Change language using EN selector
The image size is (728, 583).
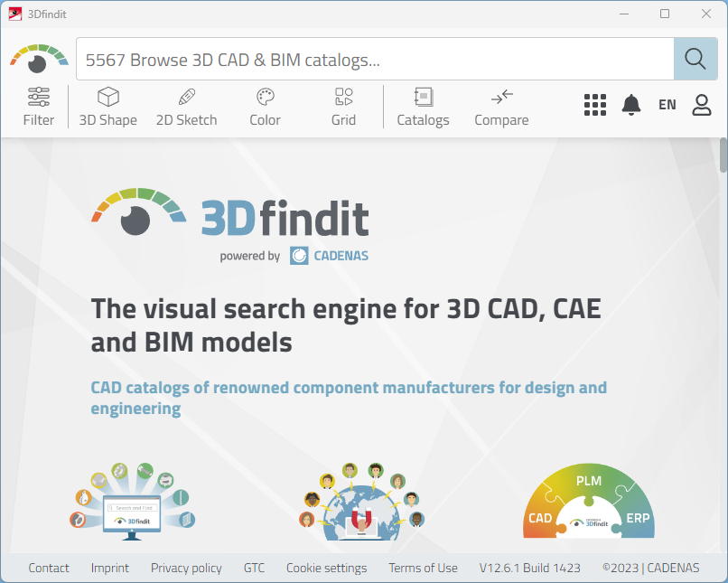click(667, 105)
